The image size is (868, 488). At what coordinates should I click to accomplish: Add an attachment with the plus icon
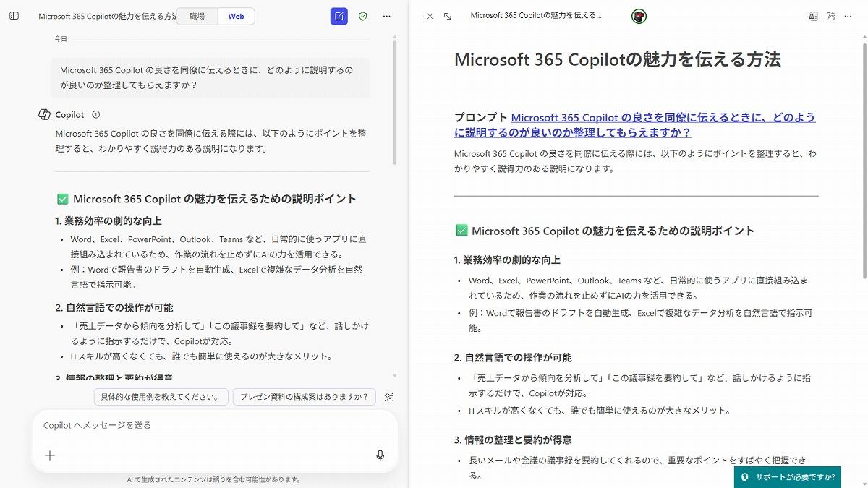pyautogui.click(x=50, y=455)
